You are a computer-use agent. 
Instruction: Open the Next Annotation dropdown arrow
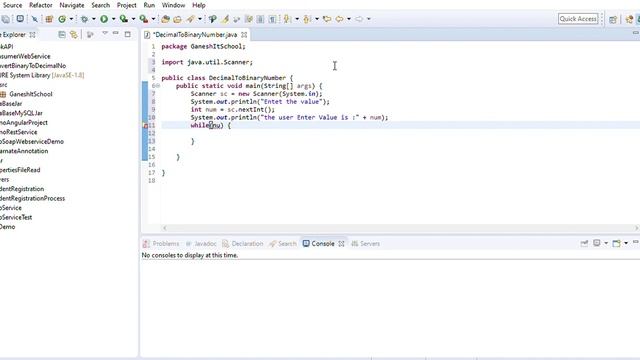[297, 19]
